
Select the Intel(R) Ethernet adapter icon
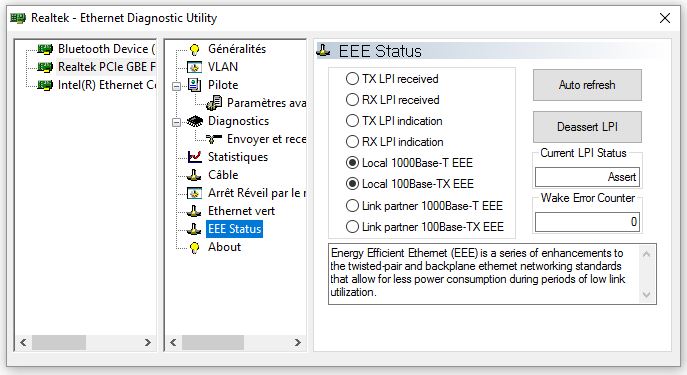point(45,85)
